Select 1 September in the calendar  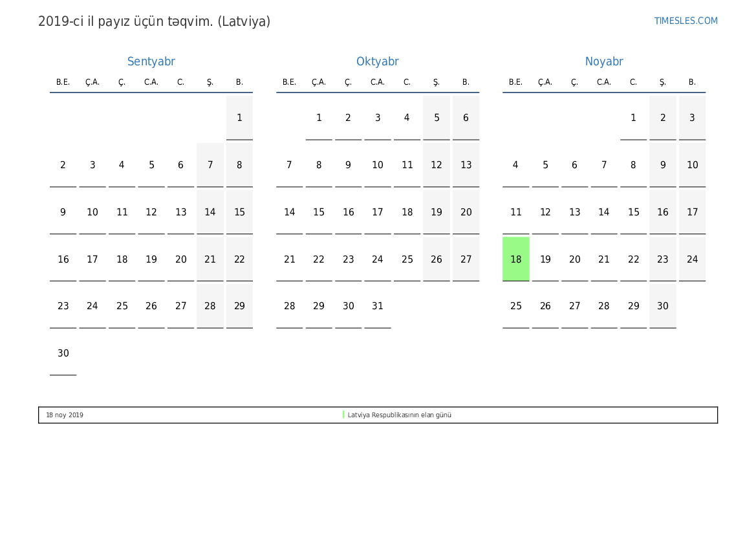(x=239, y=118)
